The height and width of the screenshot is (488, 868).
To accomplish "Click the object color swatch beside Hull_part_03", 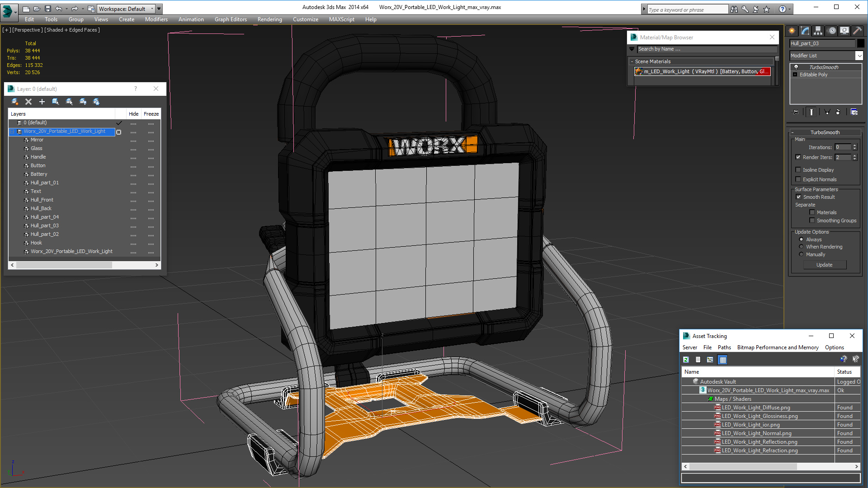I will point(860,43).
